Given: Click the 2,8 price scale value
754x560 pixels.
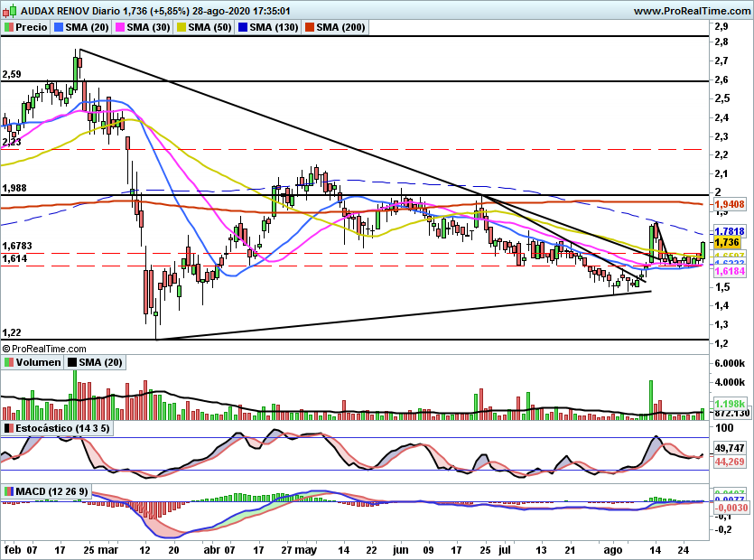Looking at the screenshot, I should [721, 42].
